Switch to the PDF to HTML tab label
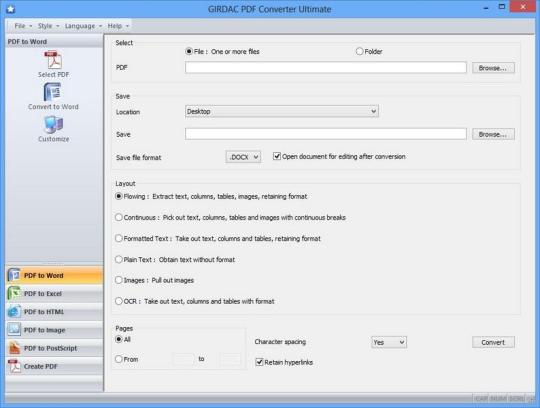This screenshot has width=540, height=408. [44, 312]
